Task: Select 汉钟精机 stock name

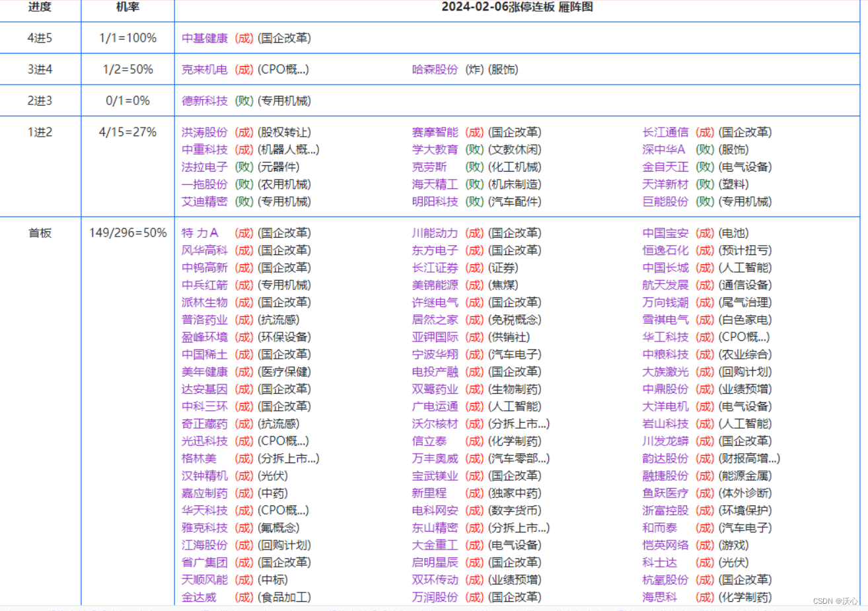Action: coord(205,476)
